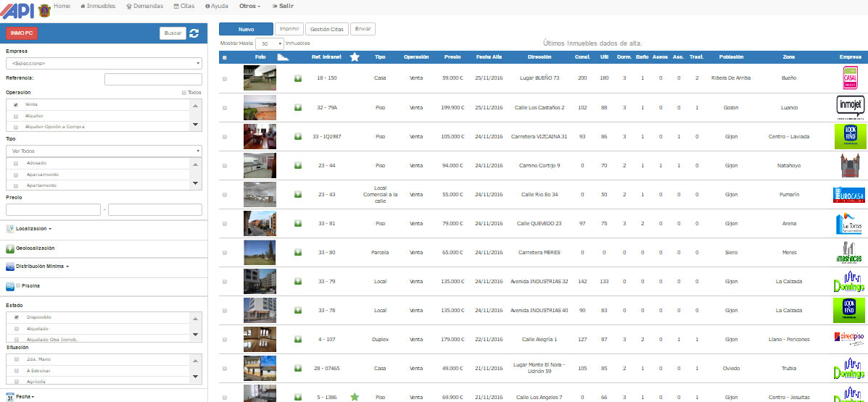
Task: Open the Mostrar Hasta 30 dropdown
Action: [269, 43]
